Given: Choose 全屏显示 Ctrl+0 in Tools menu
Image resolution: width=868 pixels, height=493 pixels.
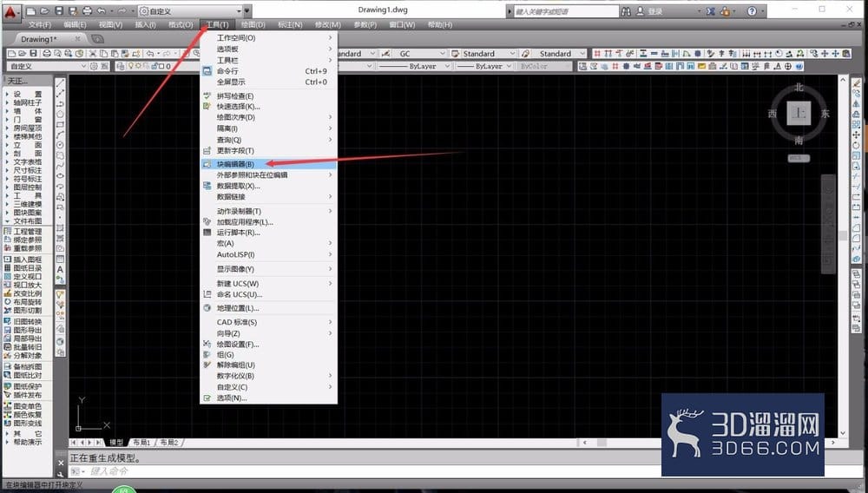Looking at the screenshot, I should [x=268, y=82].
